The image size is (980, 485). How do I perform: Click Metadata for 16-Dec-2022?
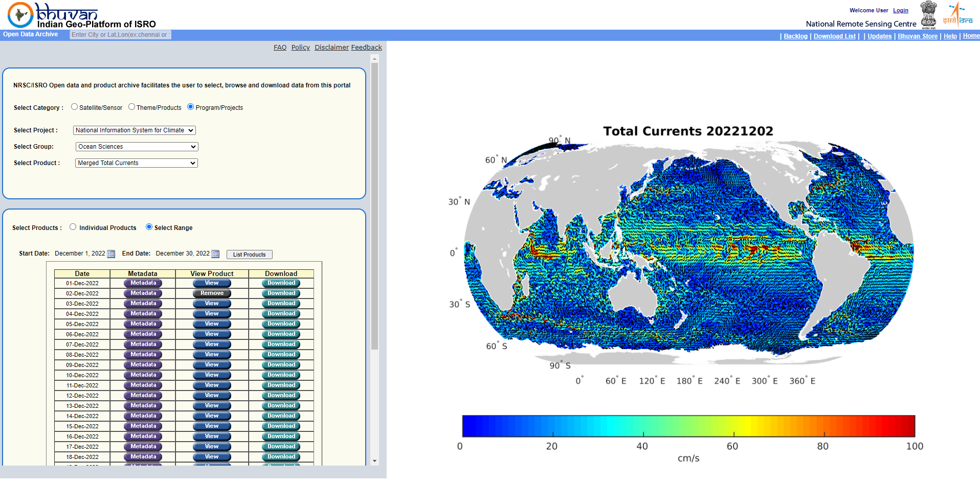pyautogui.click(x=143, y=436)
